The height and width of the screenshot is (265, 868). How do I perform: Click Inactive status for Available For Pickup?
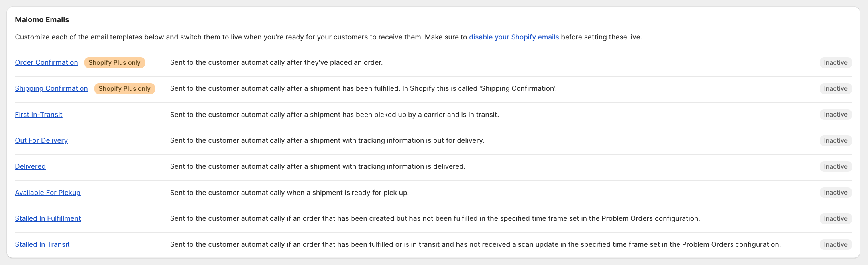click(x=835, y=193)
